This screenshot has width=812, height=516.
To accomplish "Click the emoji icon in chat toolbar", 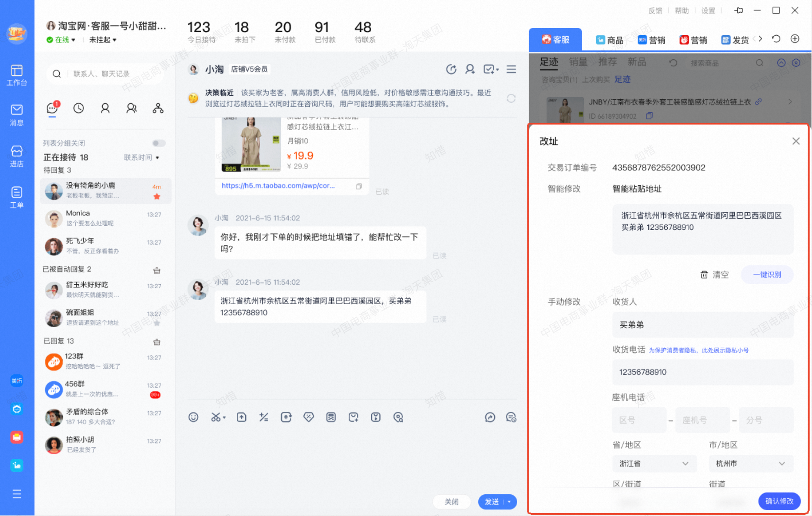I will pyautogui.click(x=193, y=417).
